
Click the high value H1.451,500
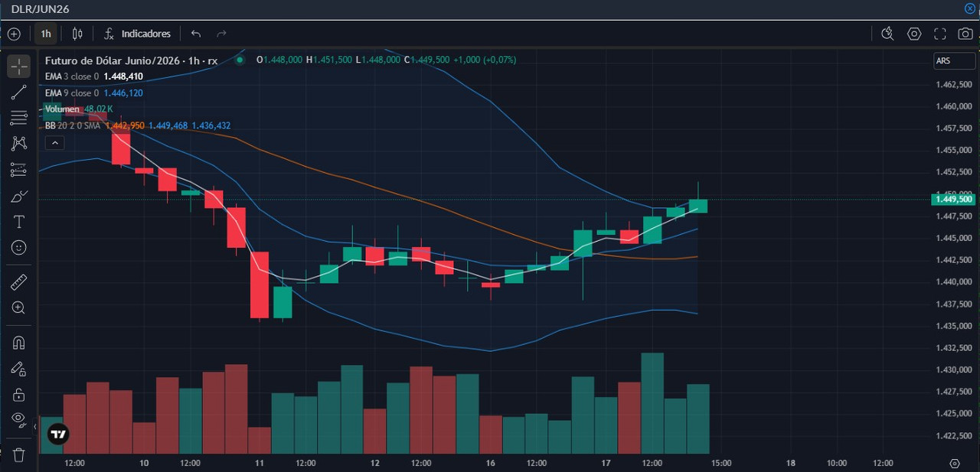[329, 60]
